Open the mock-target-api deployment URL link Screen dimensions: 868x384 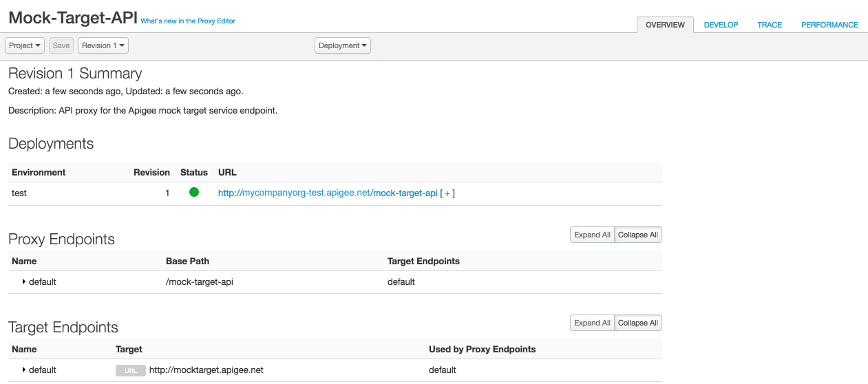tap(328, 193)
